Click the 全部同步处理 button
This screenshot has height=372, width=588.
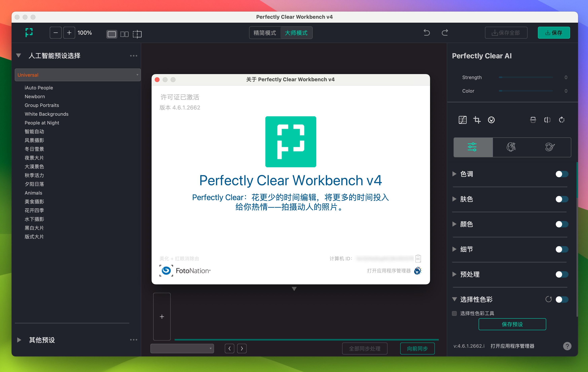click(365, 349)
